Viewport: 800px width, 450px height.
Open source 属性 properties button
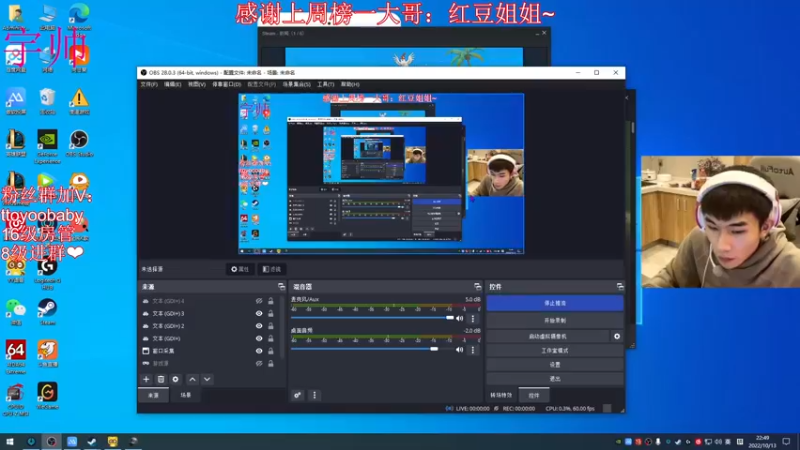240,269
